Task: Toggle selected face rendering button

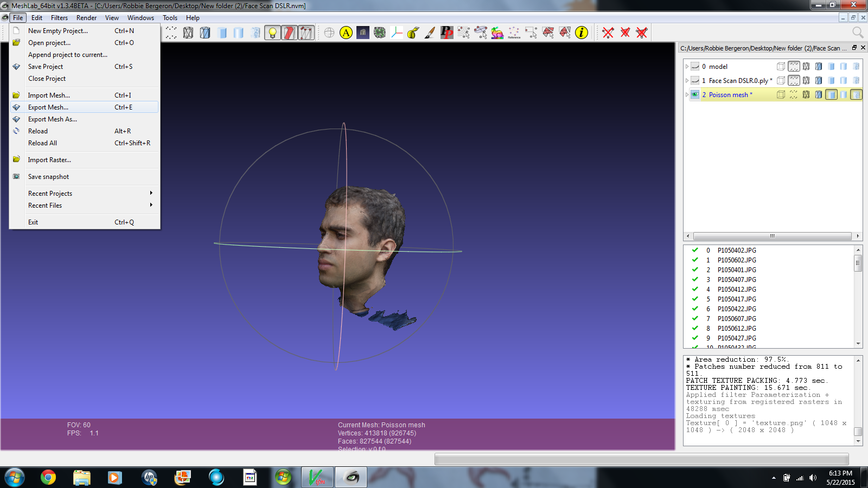Action: [289, 33]
